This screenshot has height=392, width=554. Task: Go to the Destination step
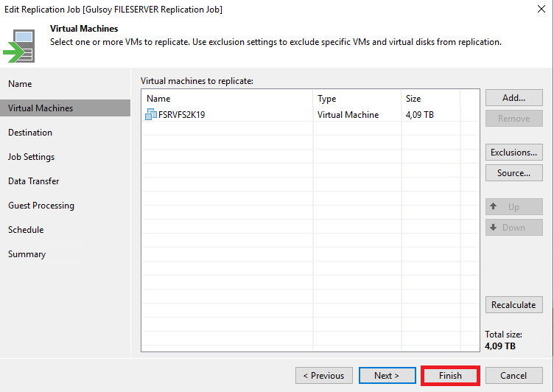pos(30,133)
